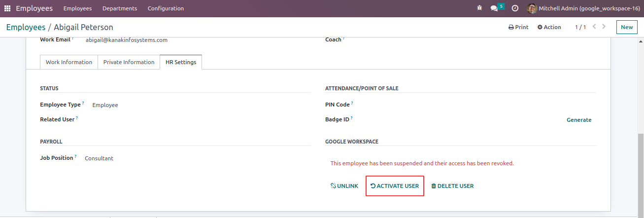Click the ATTENDANCE/POINT OF SALE heading
The height and width of the screenshot is (218, 644).
[x=362, y=88]
